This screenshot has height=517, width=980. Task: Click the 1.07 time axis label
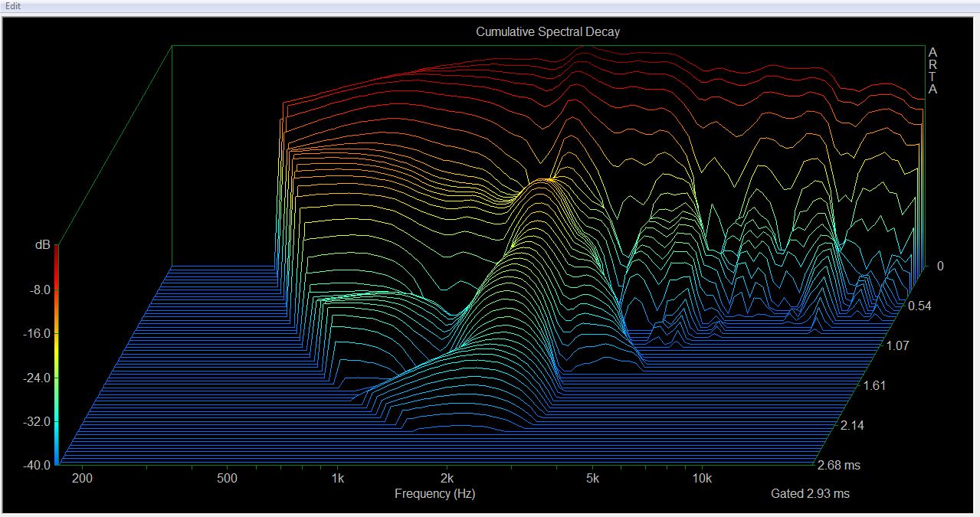click(x=897, y=345)
